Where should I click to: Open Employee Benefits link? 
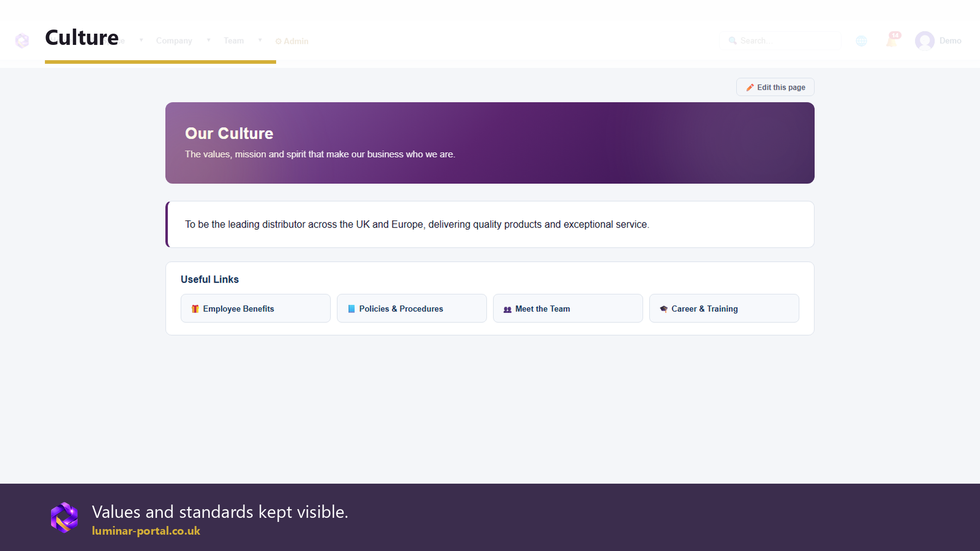pyautogui.click(x=256, y=309)
